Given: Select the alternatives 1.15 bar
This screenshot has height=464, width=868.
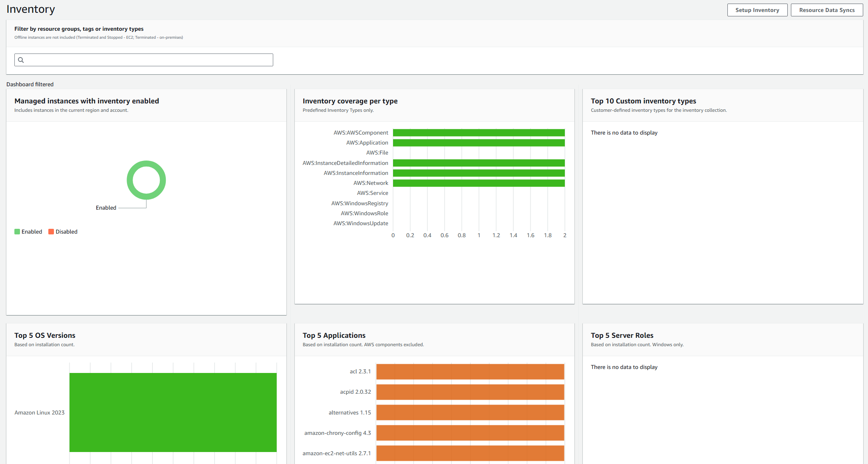Looking at the screenshot, I should tap(470, 412).
